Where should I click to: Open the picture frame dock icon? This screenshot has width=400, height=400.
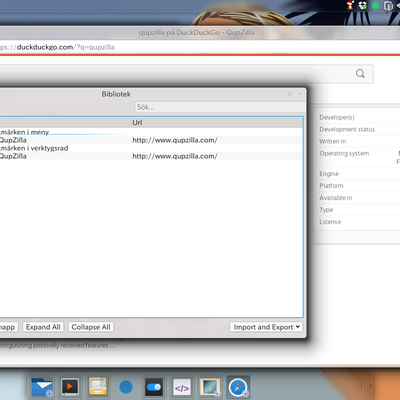(210, 387)
